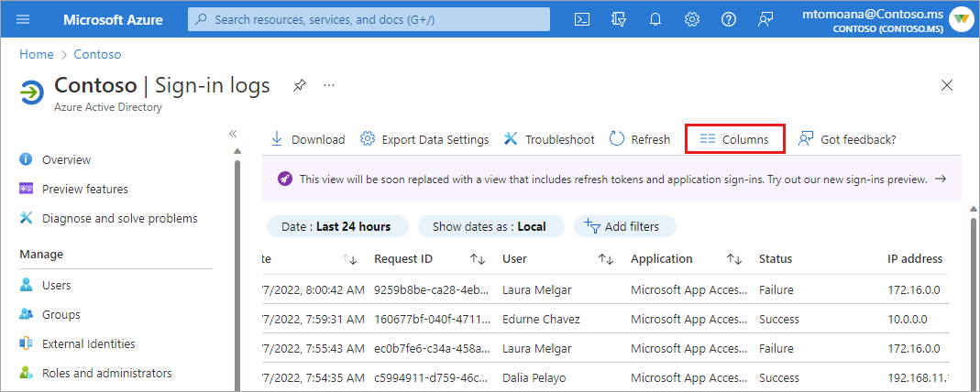Screen dimensions: 980x392
Task: Open the header feedback icon
Action: click(765, 19)
